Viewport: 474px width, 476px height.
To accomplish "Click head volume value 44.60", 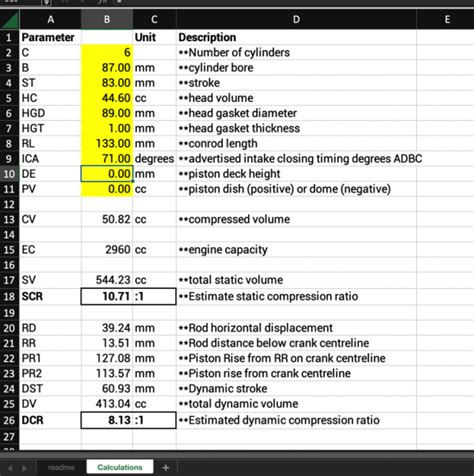I will (x=107, y=98).
